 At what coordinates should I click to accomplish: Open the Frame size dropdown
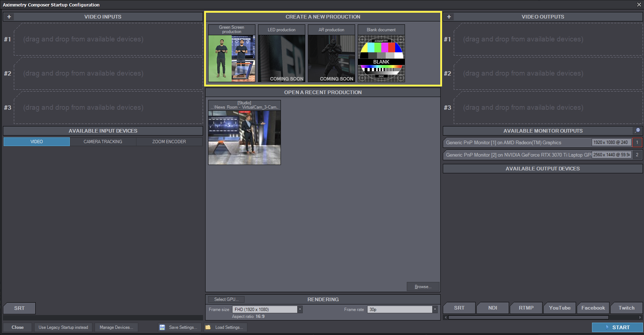tap(300, 310)
